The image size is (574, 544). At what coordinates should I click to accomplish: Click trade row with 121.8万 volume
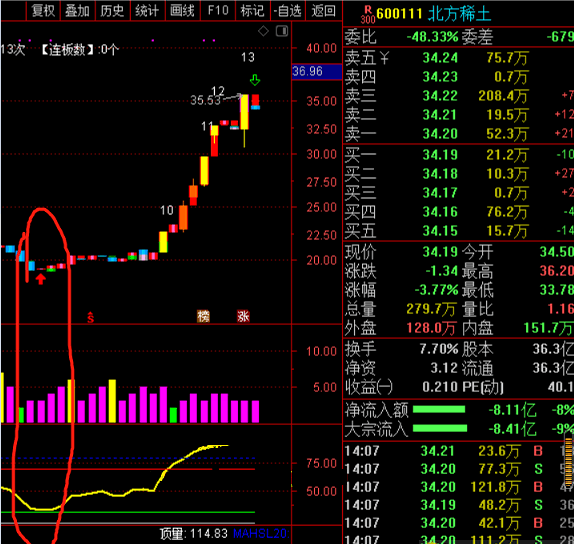click(458, 487)
